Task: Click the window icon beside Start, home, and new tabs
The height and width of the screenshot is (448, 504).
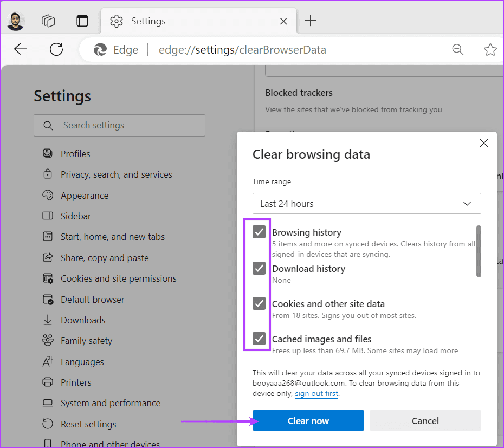Action: pyautogui.click(x=48, y=236)
